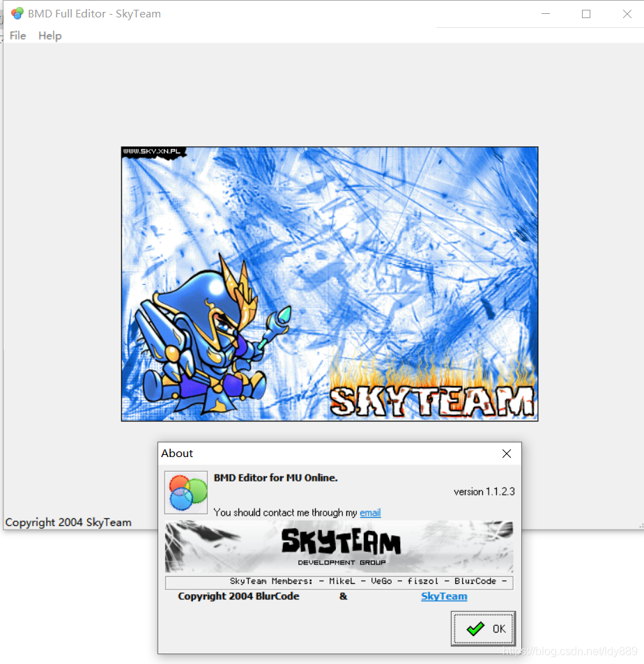Click the OK button in About dialog
The height and width of the screenshot is (664, 644).
click(483, 628)
